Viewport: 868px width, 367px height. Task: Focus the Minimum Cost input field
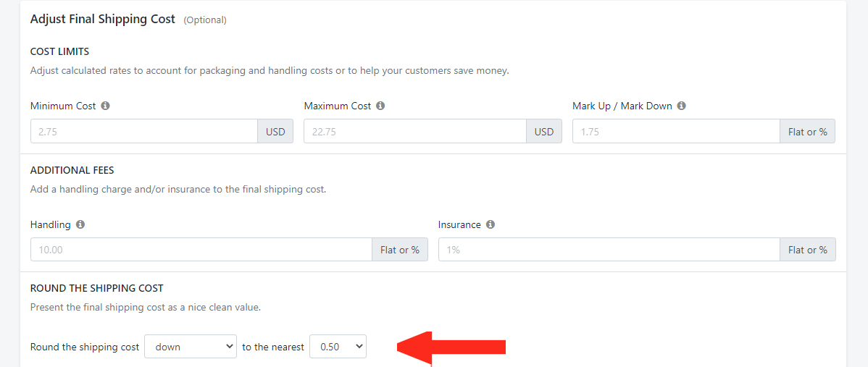[143, 132]
